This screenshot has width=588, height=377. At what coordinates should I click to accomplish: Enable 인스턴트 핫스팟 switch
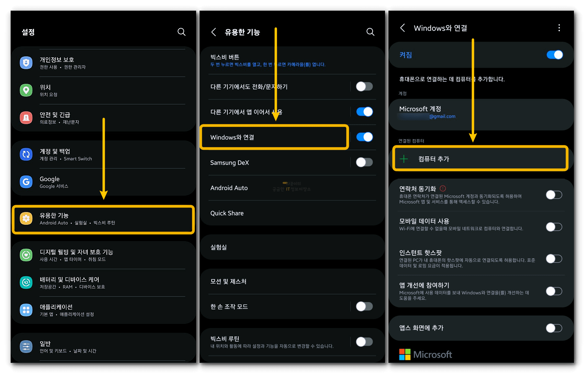click(x=554, y=258)
